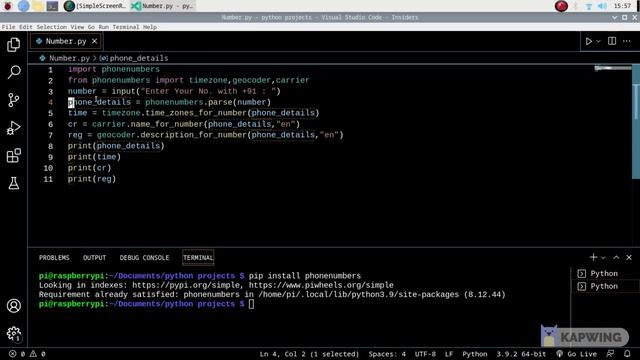Open the Go menu
This screenshot has width=640, height=360.
(x=91, y=27)
